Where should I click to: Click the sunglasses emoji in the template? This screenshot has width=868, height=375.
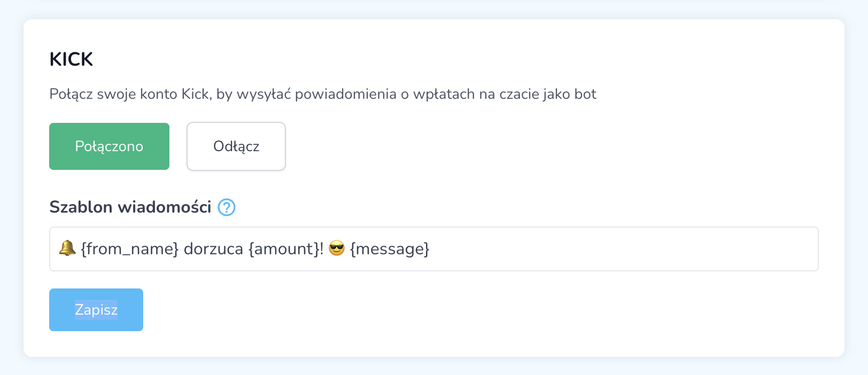(x=337, y=248)
